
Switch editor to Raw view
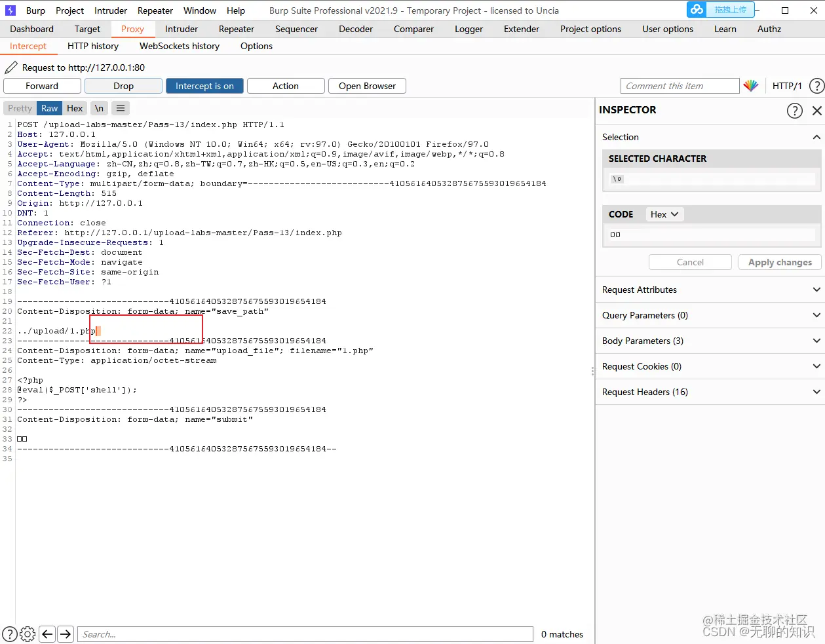click(49, 108)
